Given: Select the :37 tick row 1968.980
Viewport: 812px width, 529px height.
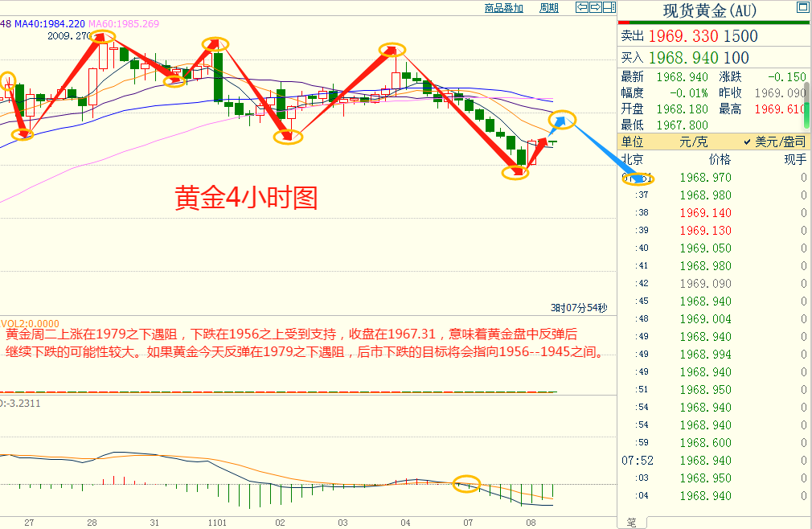Looking at the screenshot, I should 715,195.
